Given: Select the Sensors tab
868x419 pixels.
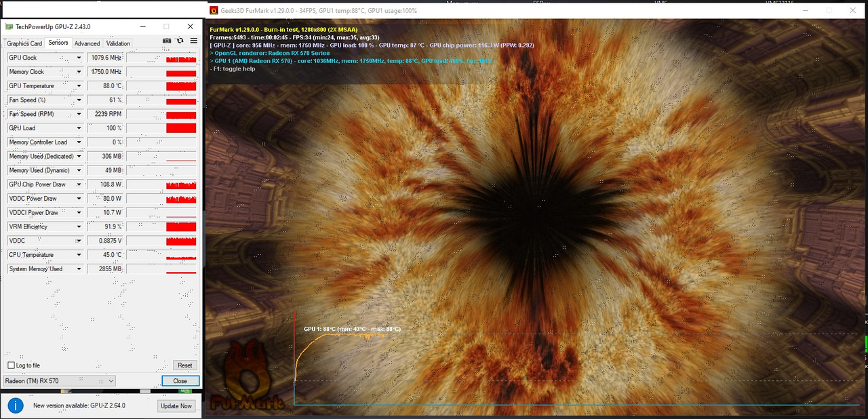Looking at the screenshot, I should click(58, 43).
